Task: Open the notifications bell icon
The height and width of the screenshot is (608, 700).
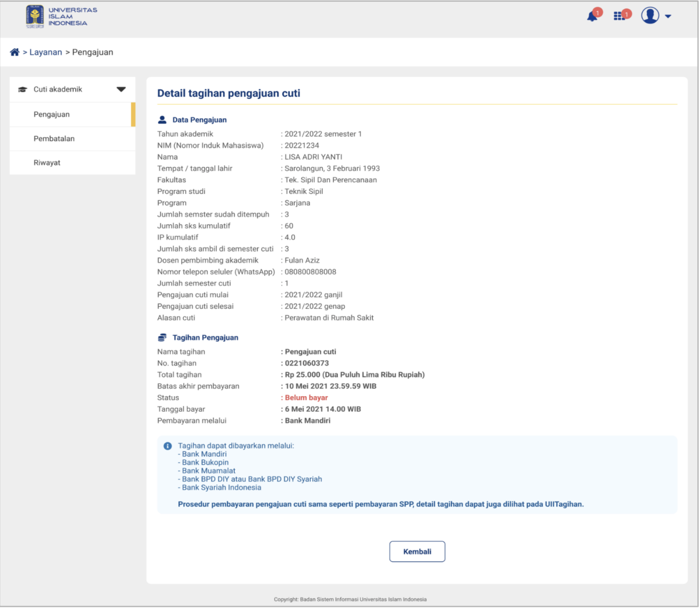Action: [592, 17]
